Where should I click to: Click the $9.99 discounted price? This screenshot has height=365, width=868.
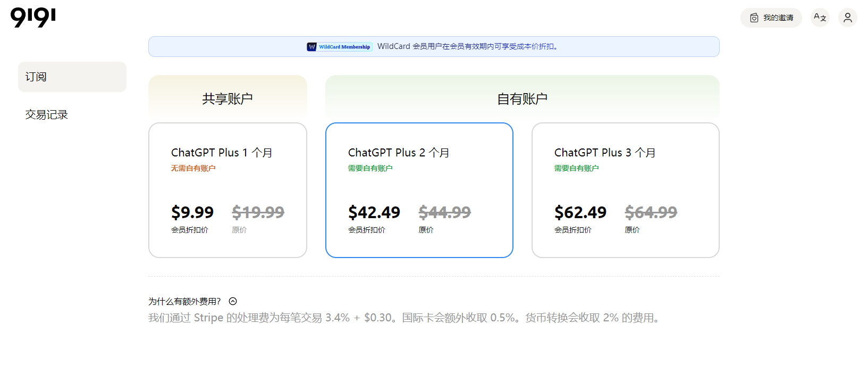(x=192, y=212)
